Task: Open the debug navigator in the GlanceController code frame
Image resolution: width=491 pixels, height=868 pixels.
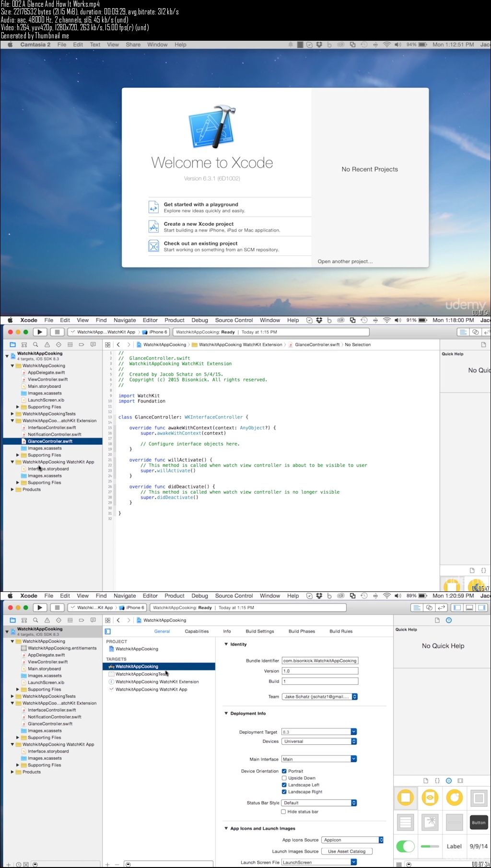Action: (70, 345)
